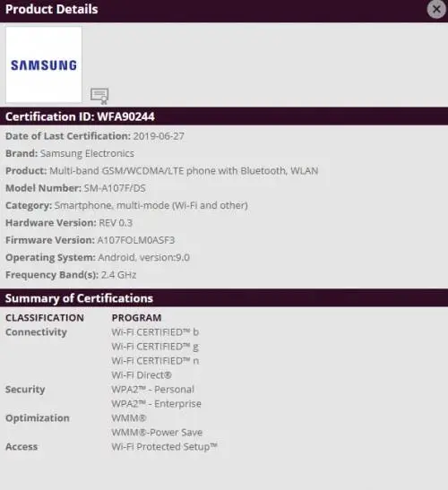448x490 pixels.
Task: Select category Smartphone, multi-mode value
Action: [151, 206]
